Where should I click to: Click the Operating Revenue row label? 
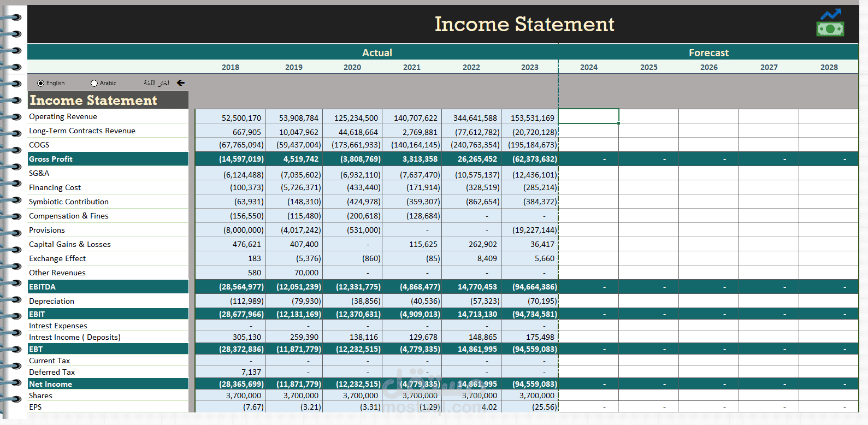tap(63, 116)
